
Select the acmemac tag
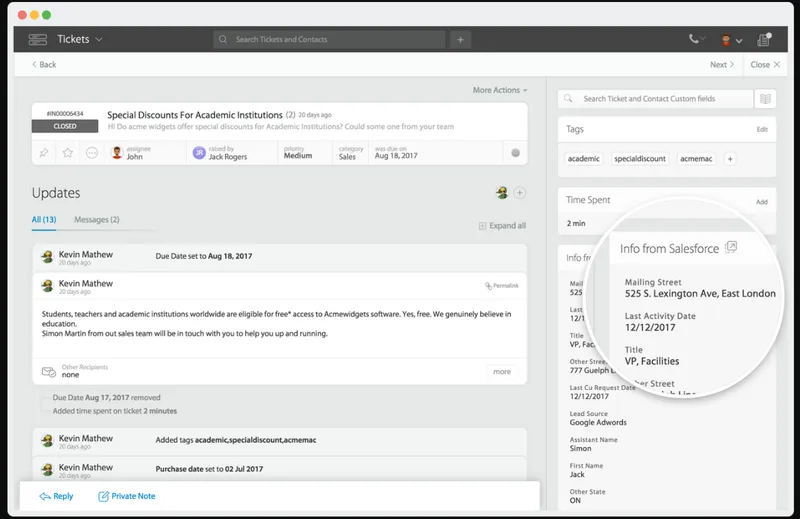(x=696, y=159)
